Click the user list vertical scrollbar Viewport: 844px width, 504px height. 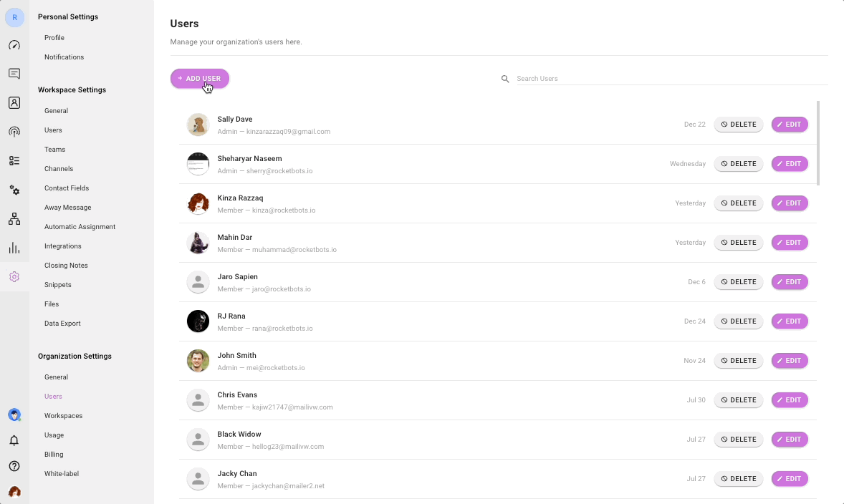818,143
